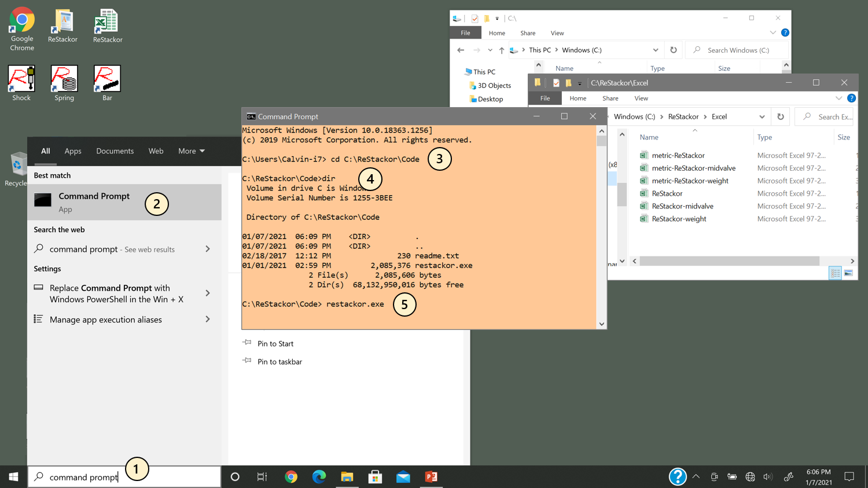The height and width of the screenshot is (488, 868).
Task: Click the Microsoft Edge taskbar icon
Action: 319,476
